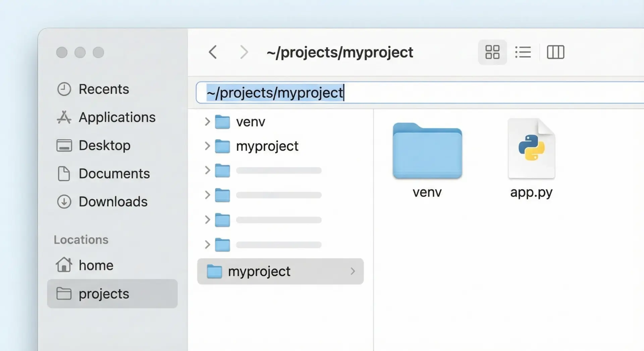Expand the myproject folder tree row
This screenshot has height=351, width=644.
[x=207, y=146]
